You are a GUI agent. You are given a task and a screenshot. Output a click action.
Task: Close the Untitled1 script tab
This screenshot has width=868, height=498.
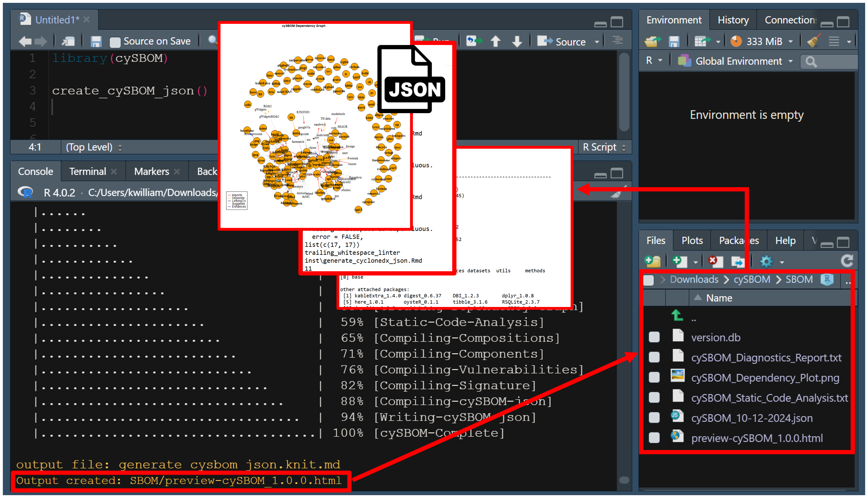pos(87,20)
